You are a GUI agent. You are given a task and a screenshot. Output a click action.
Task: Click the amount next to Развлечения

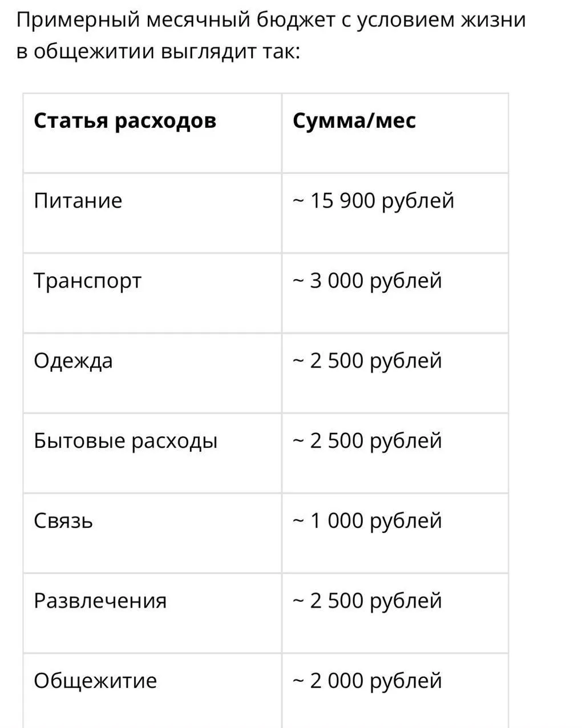[x=367, y=601]
